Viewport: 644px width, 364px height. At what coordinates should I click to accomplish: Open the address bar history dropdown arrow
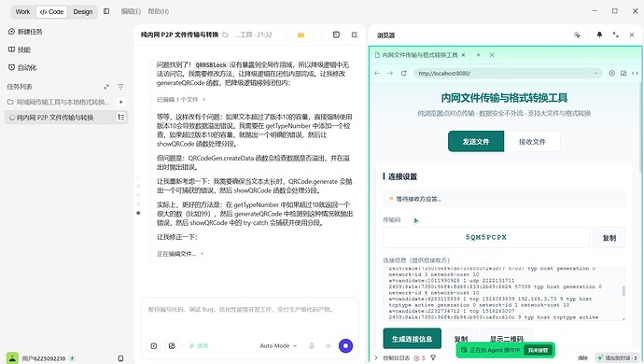596,73
